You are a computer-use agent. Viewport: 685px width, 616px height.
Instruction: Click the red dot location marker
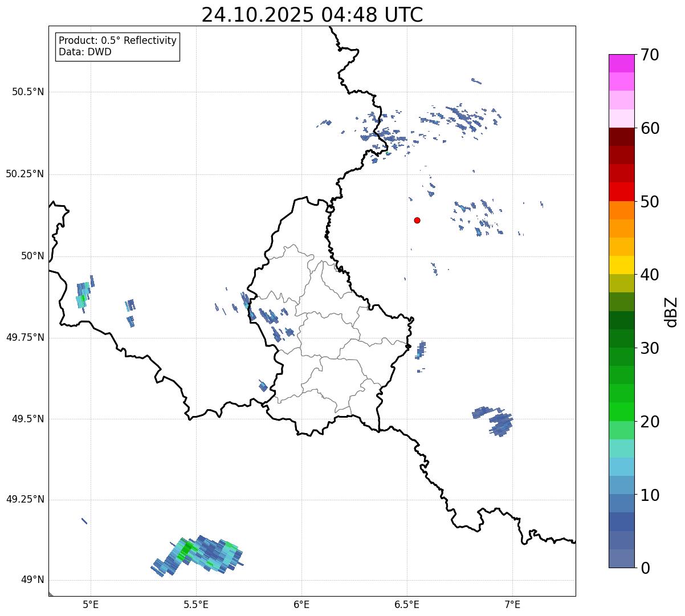[417, 220]
